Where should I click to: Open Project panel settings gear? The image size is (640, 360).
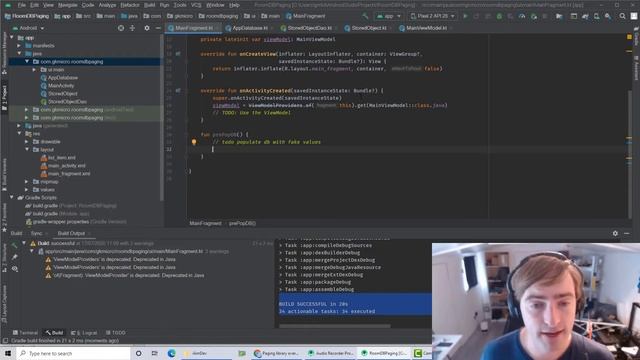147,28
